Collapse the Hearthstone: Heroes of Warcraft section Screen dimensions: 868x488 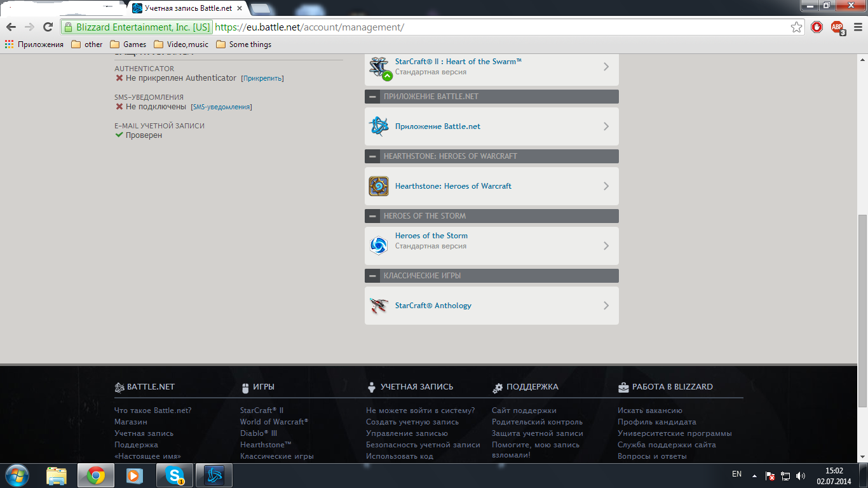[x=372, y=156]
